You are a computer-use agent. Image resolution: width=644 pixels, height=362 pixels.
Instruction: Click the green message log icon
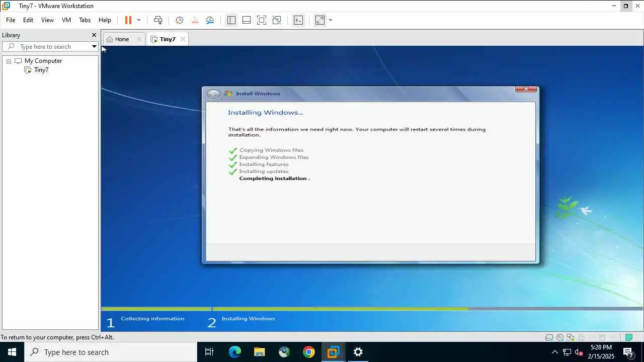click(x=628, y=337)
